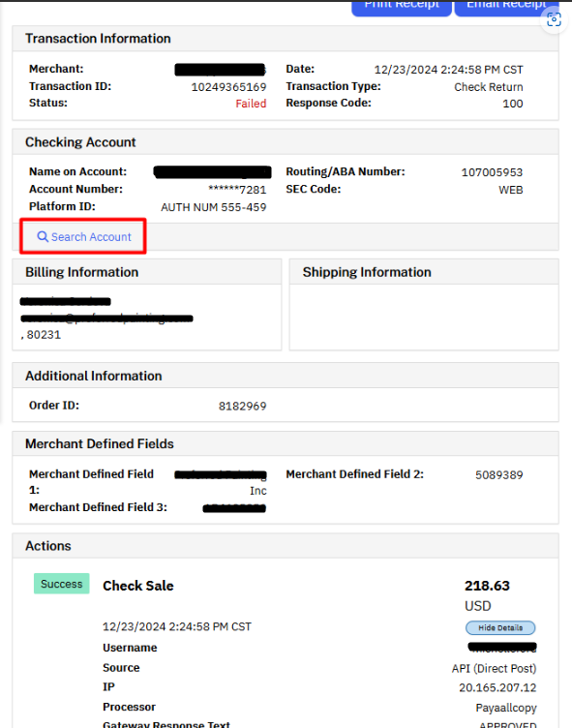Click the magnifier icon beside Search Account
Viewport: 572px width, 728px height.
pyautogui.click(x=43, y=237)
